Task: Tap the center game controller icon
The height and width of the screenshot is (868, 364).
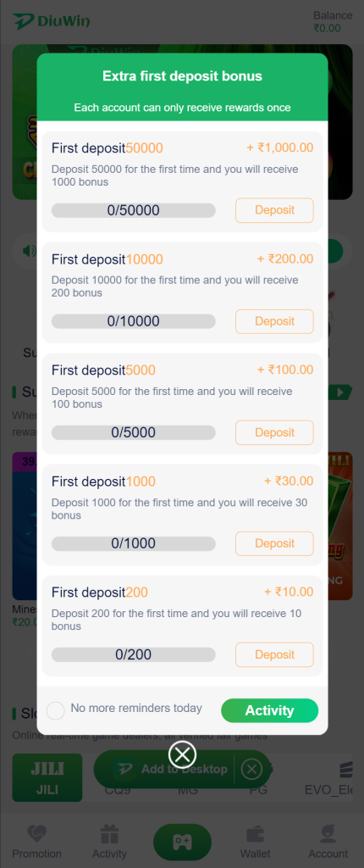Action: tap(182, 843)
